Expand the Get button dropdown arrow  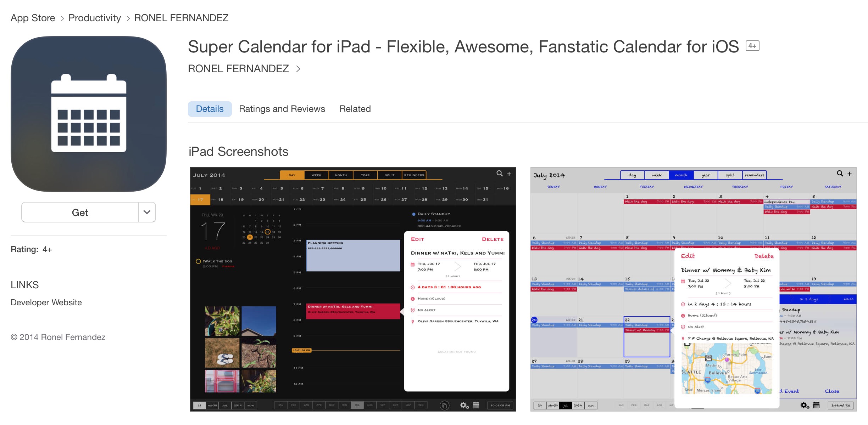pyautogui.click(x=146, y=212)
